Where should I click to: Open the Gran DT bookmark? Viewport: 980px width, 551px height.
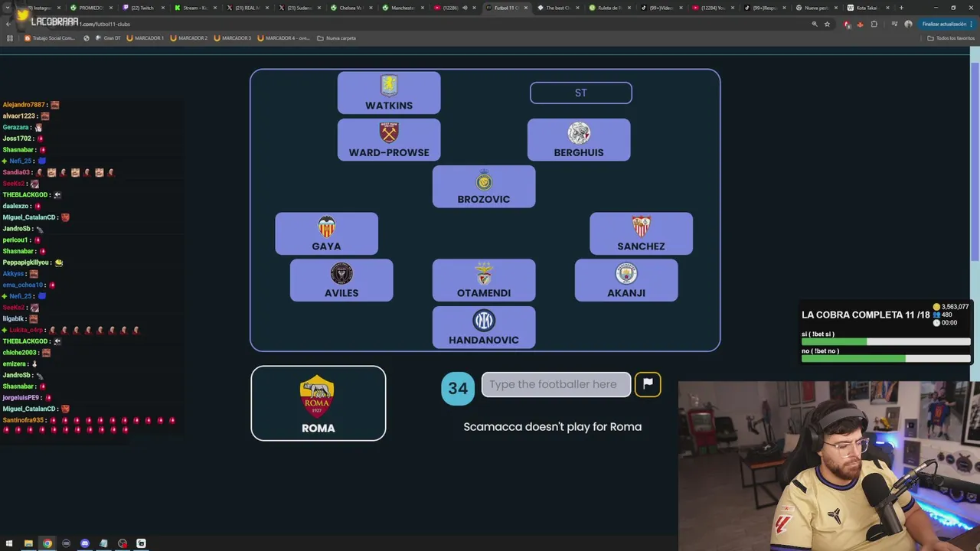(x=108, y=37)
